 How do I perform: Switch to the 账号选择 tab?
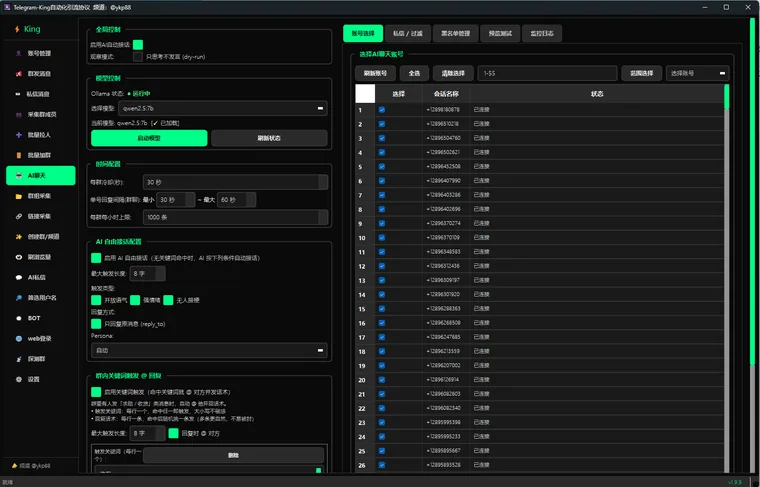[x=363, y=33]
